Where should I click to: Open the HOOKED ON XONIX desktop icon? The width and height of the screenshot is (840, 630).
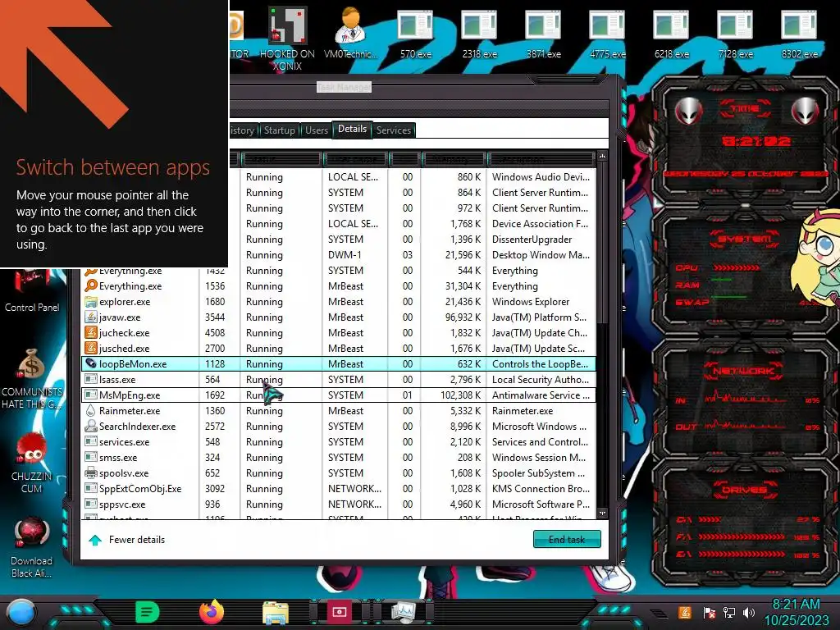click(x=288, y=39)
